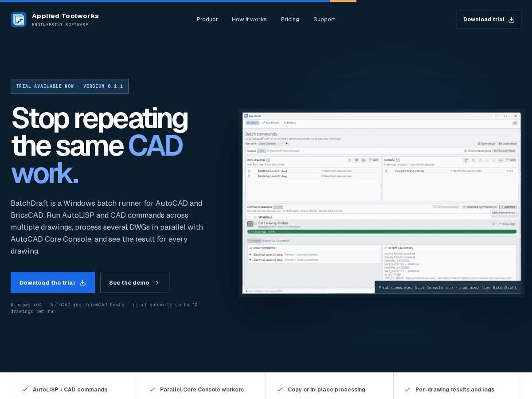Click the Copy or in-place processing feature
The image size is (532, 399).
[x=326, y=390]
